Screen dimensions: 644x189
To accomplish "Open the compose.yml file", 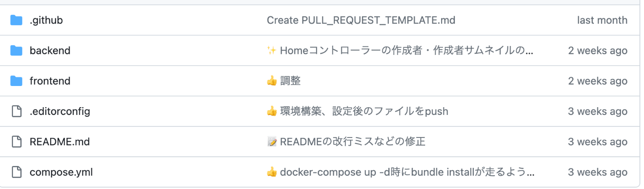I will (x=61, y=172).
